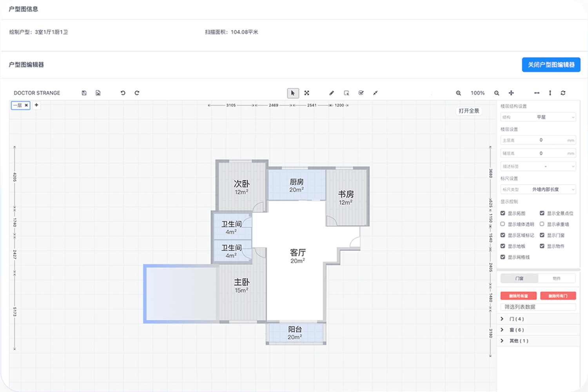This screenshot has height=392, width=588.
Task: Click the 关闭户型图编辑器 button
Action: click(x=551, y=65)
